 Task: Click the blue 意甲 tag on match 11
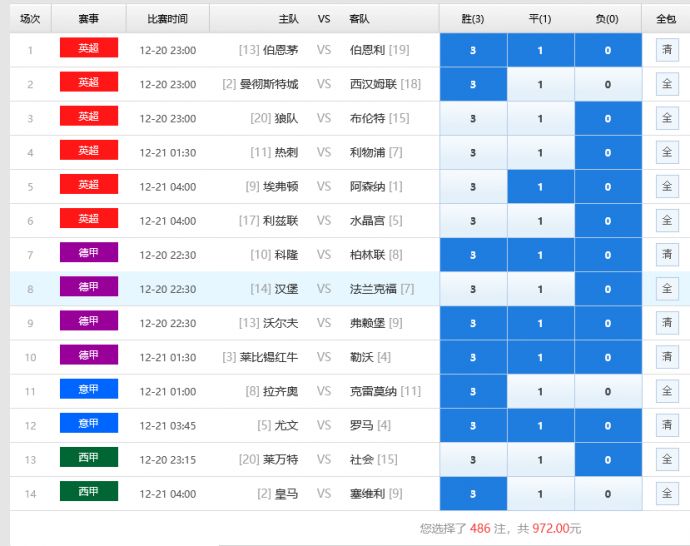point(89,389)
